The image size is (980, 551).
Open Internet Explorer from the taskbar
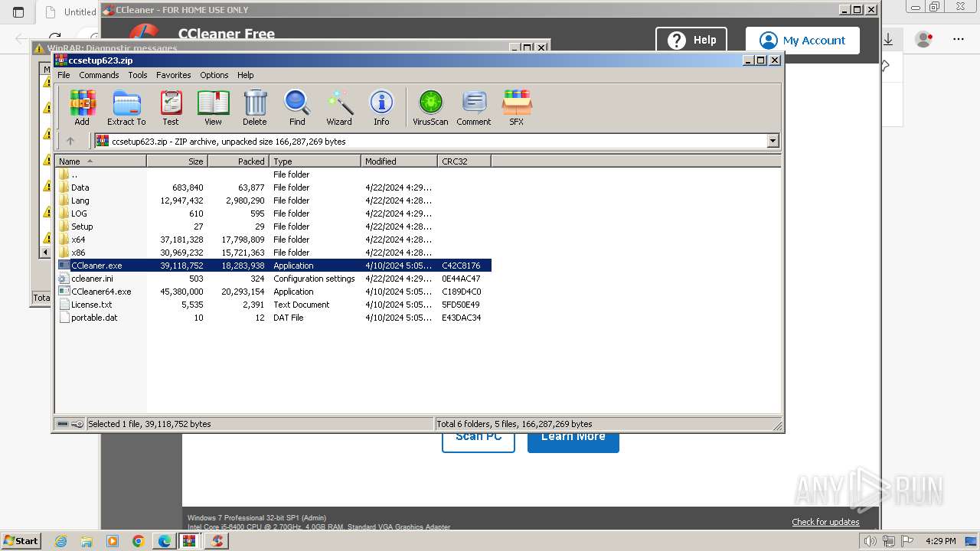(60, 541)
